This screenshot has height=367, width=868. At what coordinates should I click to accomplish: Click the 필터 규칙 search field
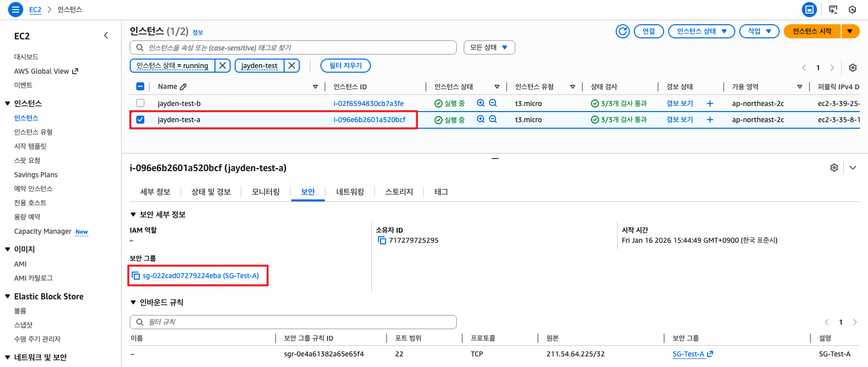(x=293, y=322)
